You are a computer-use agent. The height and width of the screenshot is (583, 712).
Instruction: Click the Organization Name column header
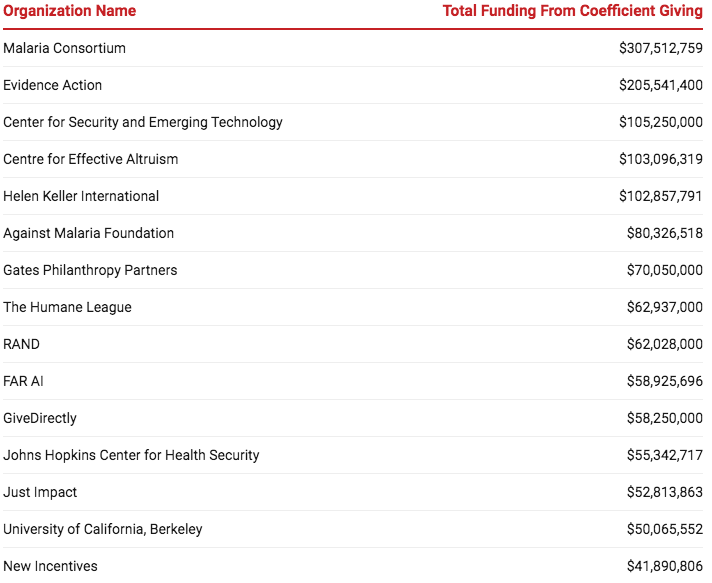[69, 11]
